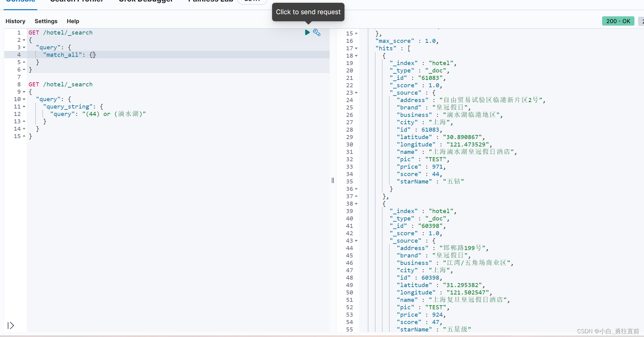This screenshot has height=337, width=644.
Task: Click the console expand icon at bottom left
Action: [x=11, y=326]
